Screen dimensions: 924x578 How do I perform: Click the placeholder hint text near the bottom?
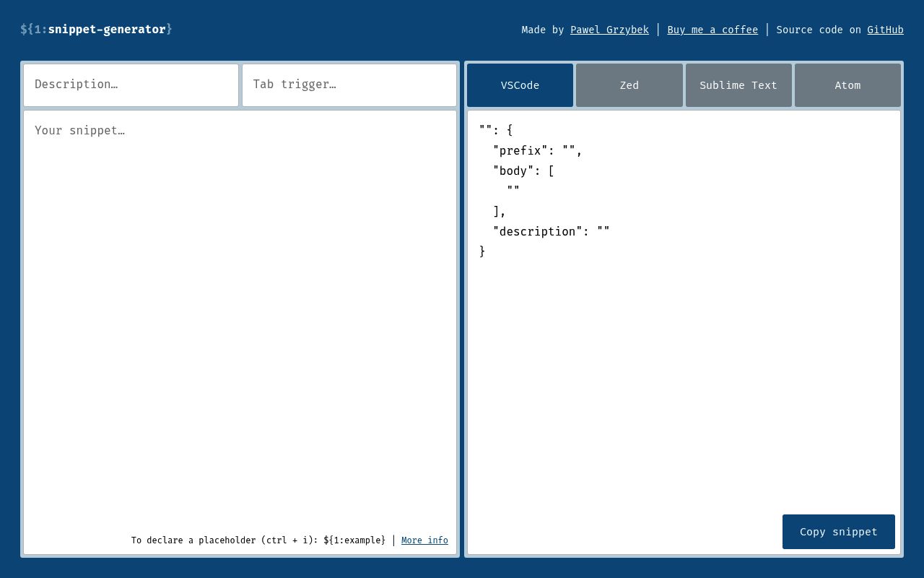(258, 540)
